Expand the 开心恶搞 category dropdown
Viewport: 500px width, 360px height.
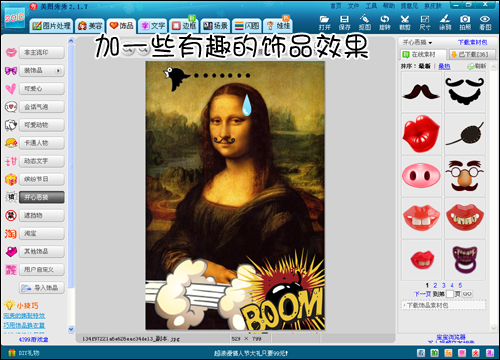click(x=417, y=42)
